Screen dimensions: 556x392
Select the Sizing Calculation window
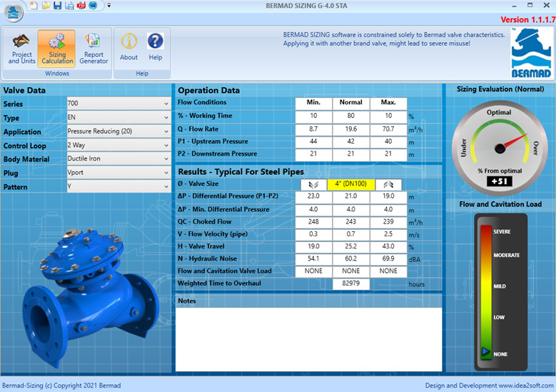56,49
